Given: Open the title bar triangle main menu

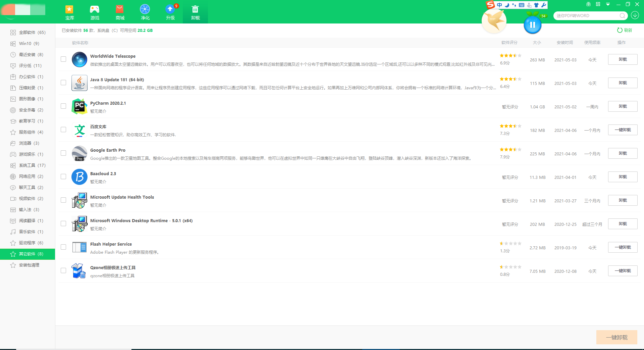Looking at the screenshot, I should [x=608, y=4].
